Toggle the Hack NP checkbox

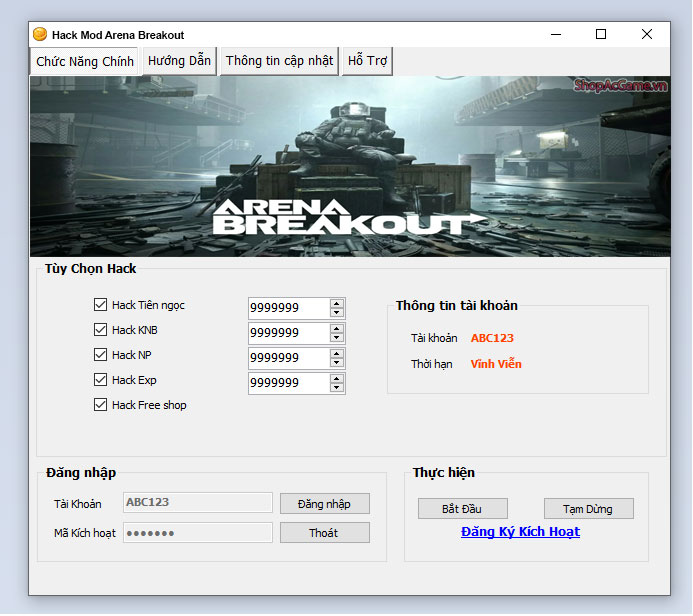pos(100,354)
